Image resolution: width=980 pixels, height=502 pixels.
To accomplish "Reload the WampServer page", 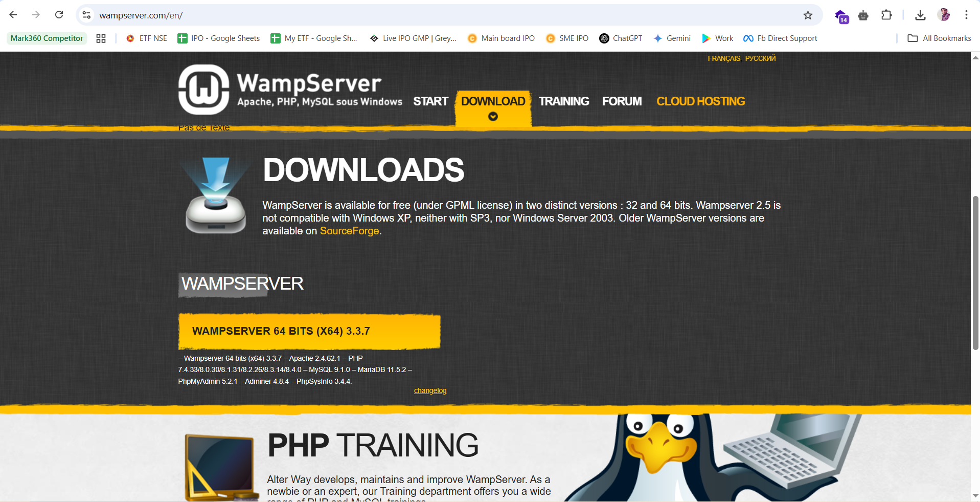I will 59,15.
